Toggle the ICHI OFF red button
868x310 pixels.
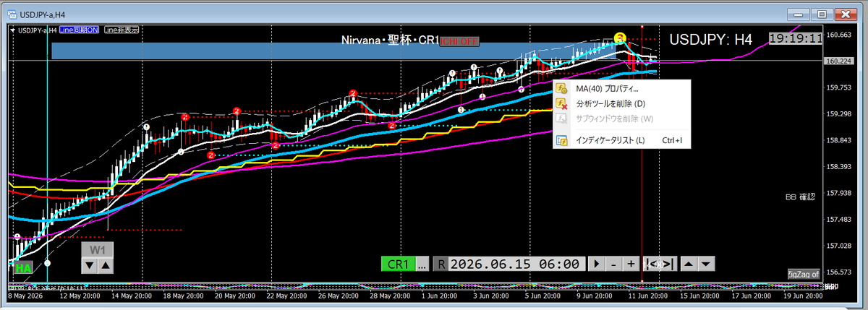459,42
